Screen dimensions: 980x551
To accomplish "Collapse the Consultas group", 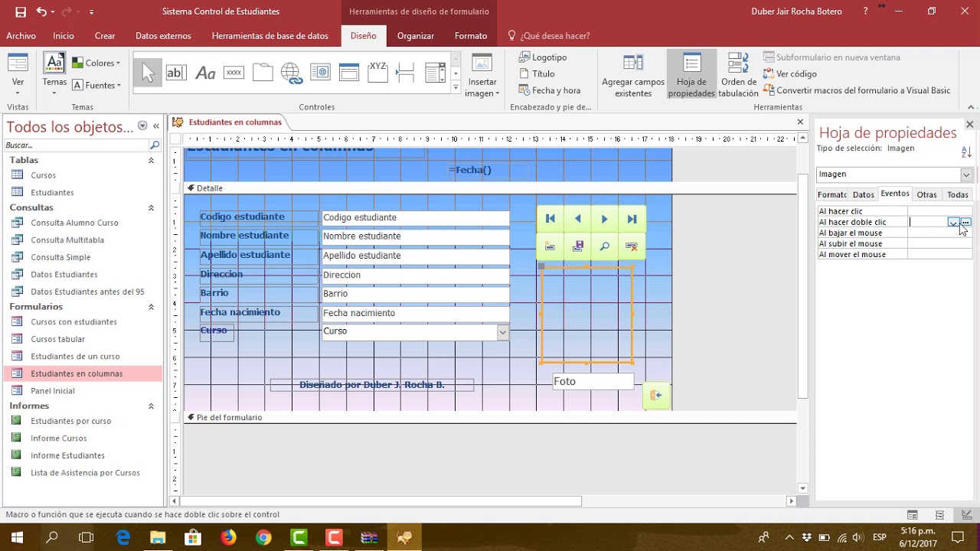I will [151, 208].
